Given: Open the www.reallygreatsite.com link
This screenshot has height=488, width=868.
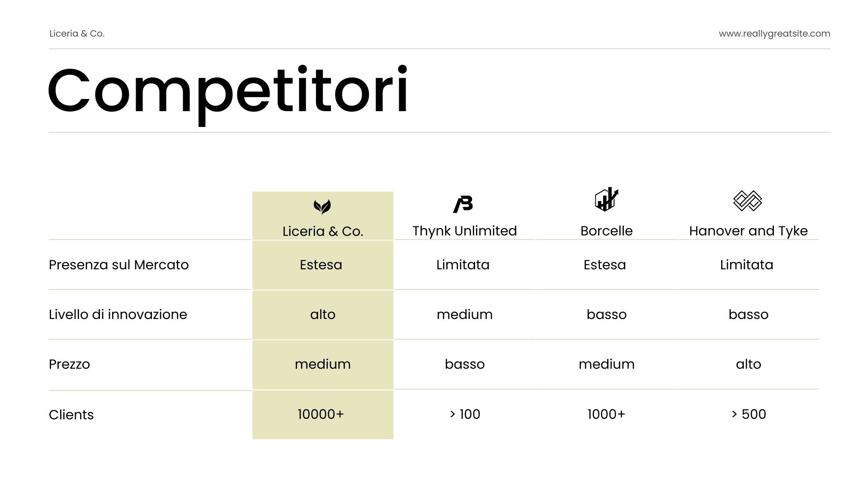Looking at the screenshot, I should (x=774, y=33).
